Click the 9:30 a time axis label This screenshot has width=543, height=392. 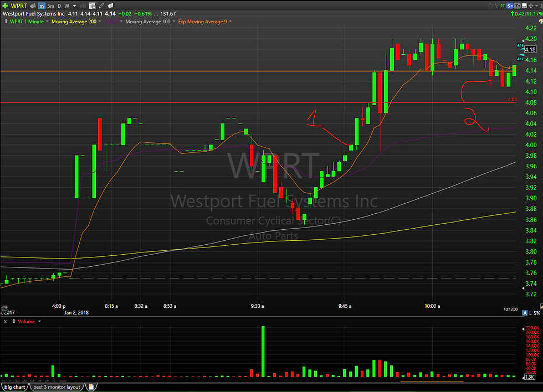coord(257,306)
